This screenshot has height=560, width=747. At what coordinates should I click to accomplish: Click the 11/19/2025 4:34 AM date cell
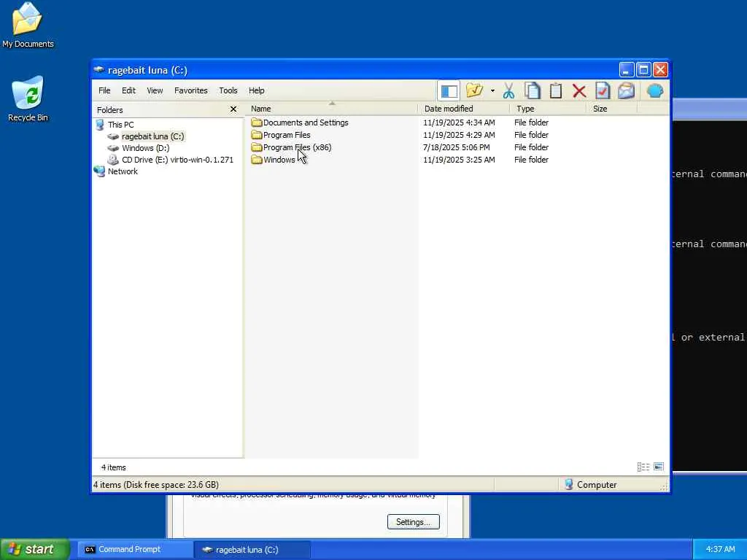click(459, 122)
